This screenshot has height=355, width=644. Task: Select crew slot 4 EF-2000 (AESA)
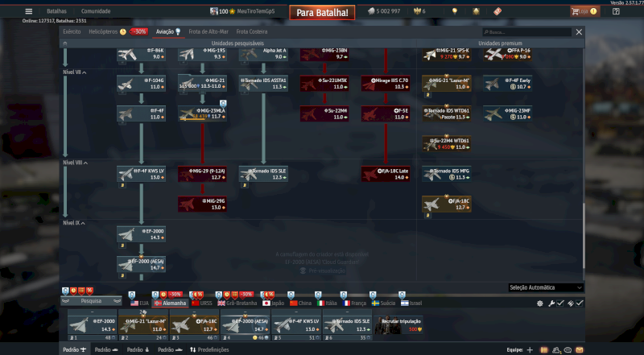pos(245,325)
